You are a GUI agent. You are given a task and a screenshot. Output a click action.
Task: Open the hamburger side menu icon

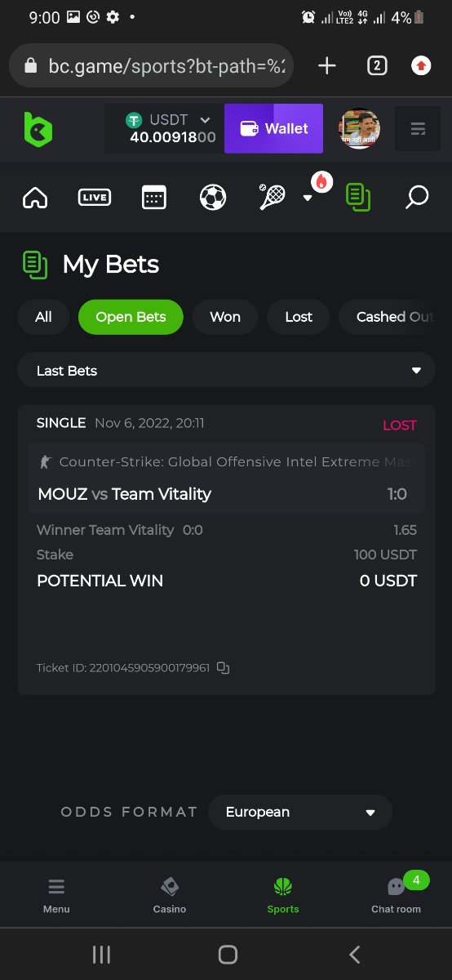(x=418, y=129)
